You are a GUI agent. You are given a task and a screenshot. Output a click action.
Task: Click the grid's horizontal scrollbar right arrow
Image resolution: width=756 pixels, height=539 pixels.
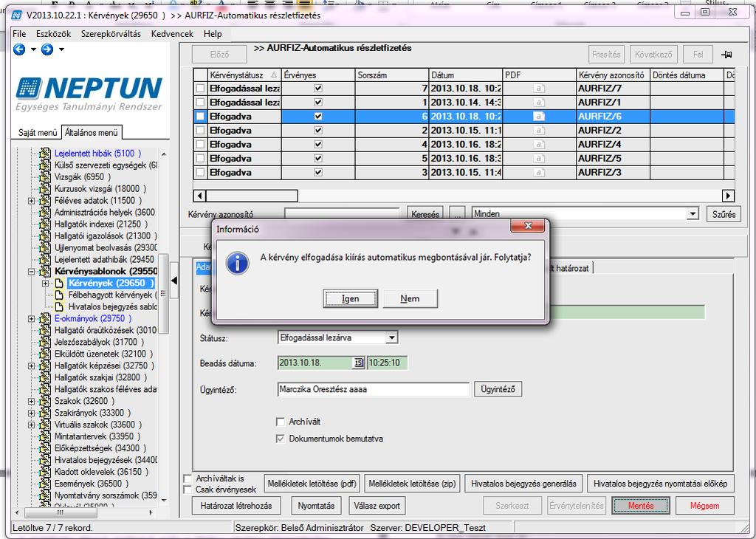[728, 196]
